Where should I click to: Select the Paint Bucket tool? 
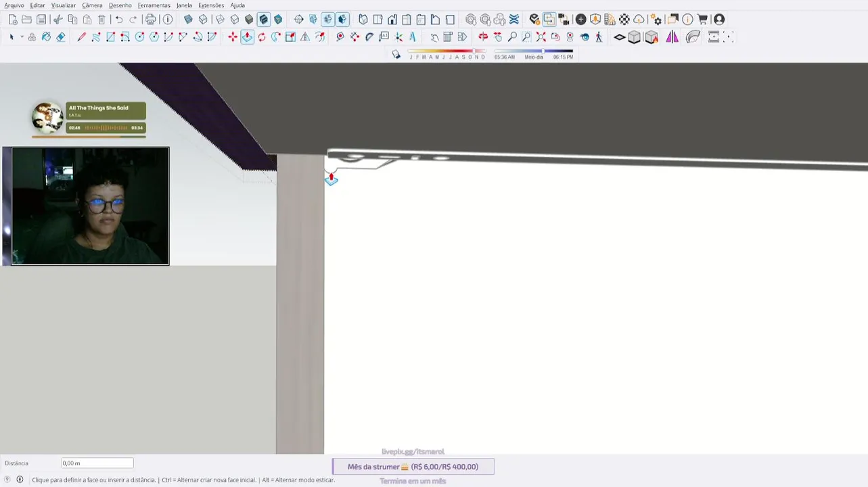(x=46, y=37)
